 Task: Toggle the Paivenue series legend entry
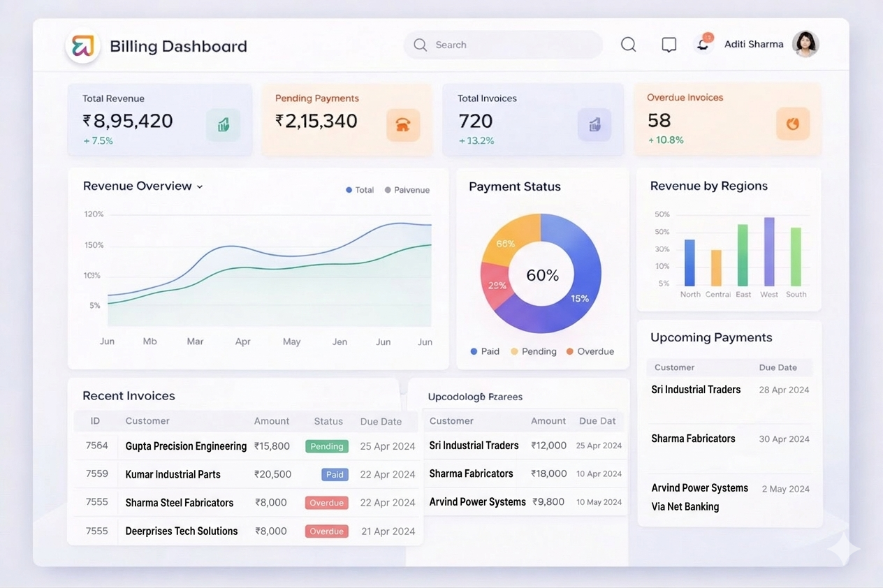pos(407,190)
